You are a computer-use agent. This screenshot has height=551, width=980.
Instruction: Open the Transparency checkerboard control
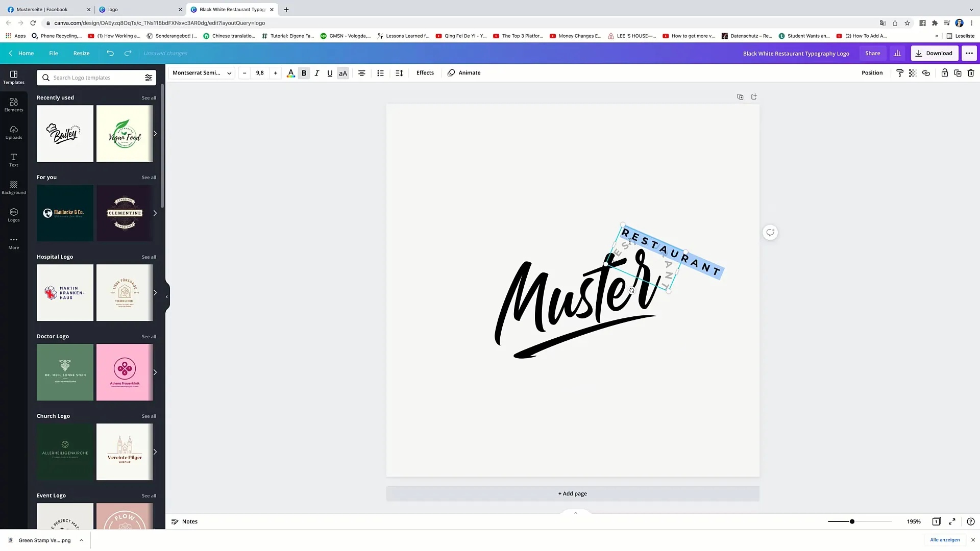tap(913, 73)
